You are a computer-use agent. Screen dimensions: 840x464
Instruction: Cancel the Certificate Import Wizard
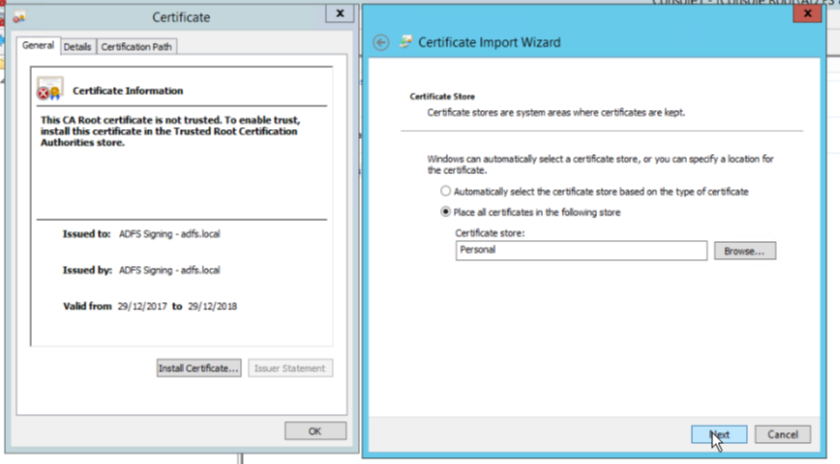coord(782,434)
